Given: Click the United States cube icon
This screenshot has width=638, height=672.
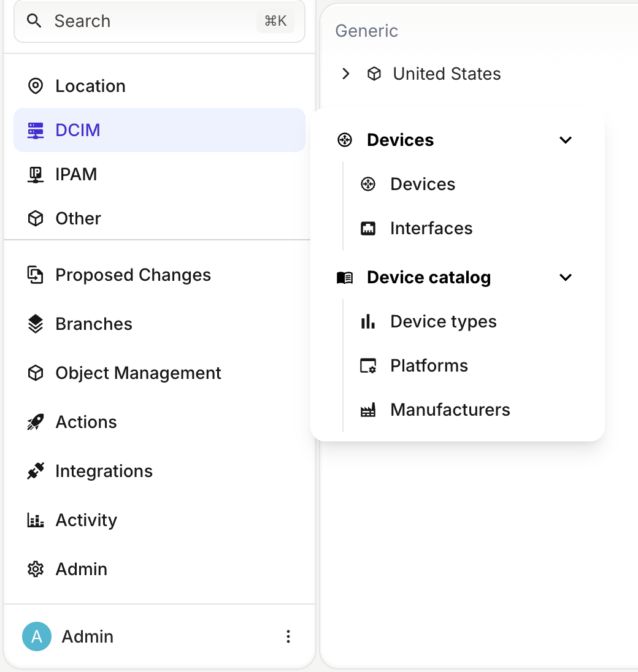Looking at the screenshot, I should tap(374, 74).
